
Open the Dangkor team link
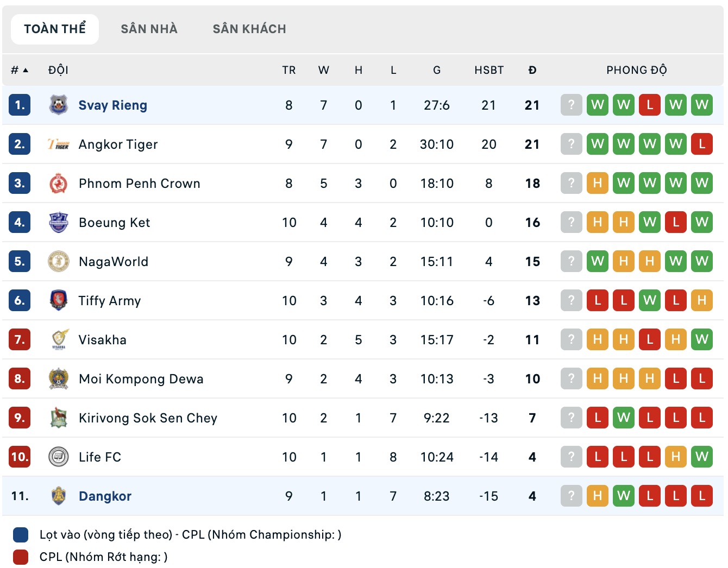click(x=105, y=496)
